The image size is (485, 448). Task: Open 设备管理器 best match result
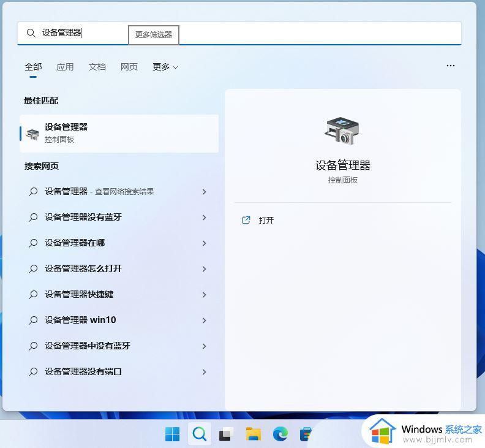click(x=119, y=134)
